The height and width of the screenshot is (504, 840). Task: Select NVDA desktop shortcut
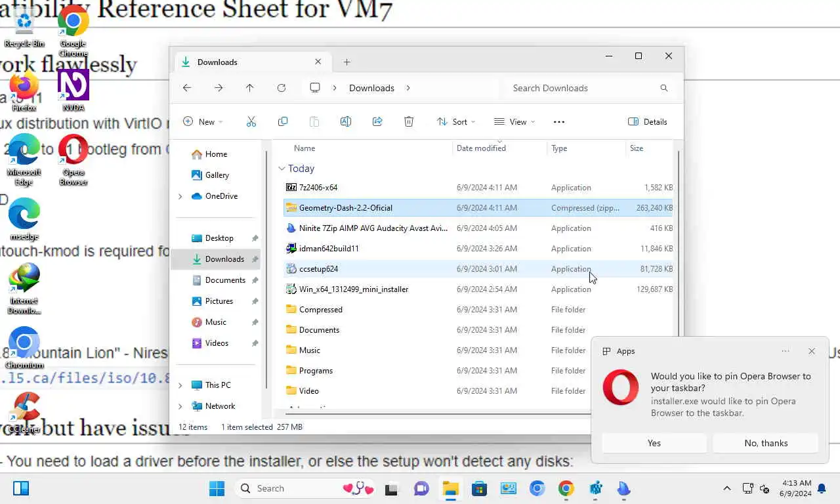click(x=73, y=91)
